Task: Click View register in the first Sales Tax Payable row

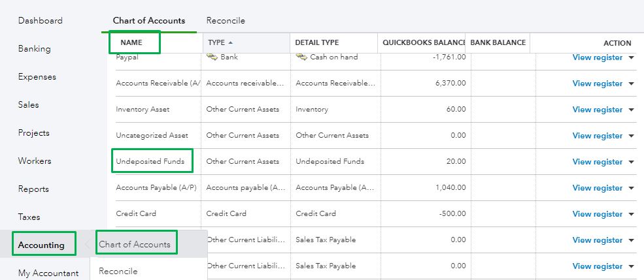Action: [x=597, y=240]
